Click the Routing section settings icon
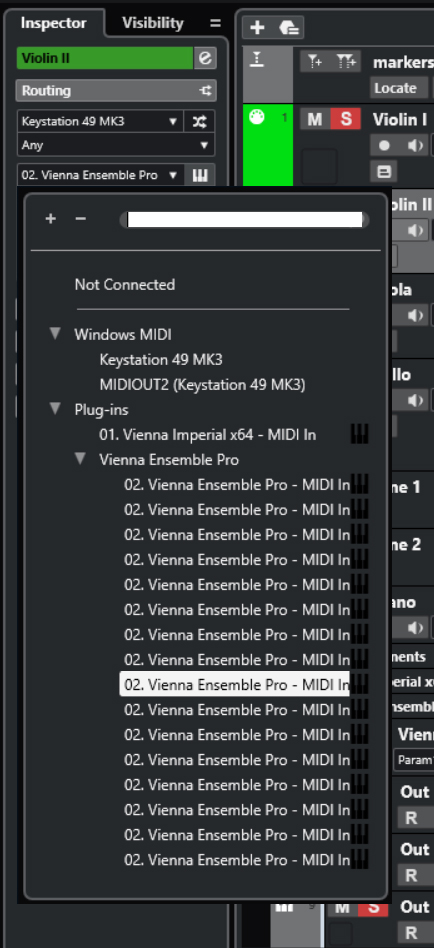Viewport: 434px width, 948px height. click(x=206, y=91)
